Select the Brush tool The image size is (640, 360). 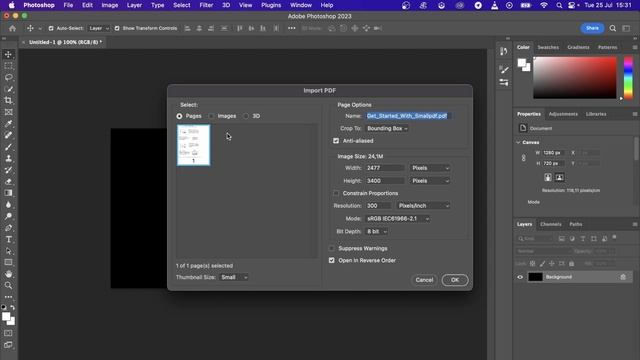(x=8, y=147)
